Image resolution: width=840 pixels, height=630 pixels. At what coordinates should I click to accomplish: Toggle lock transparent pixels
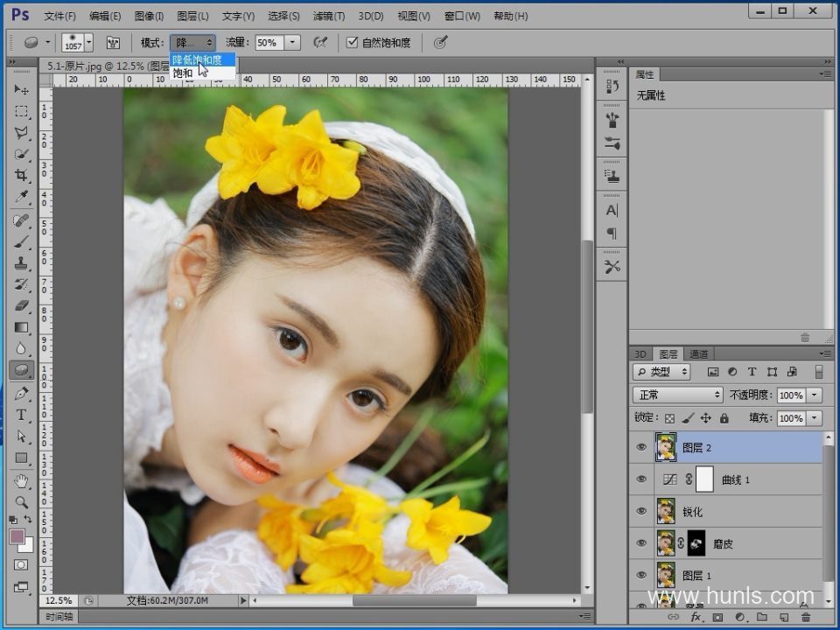pos(669,418)
